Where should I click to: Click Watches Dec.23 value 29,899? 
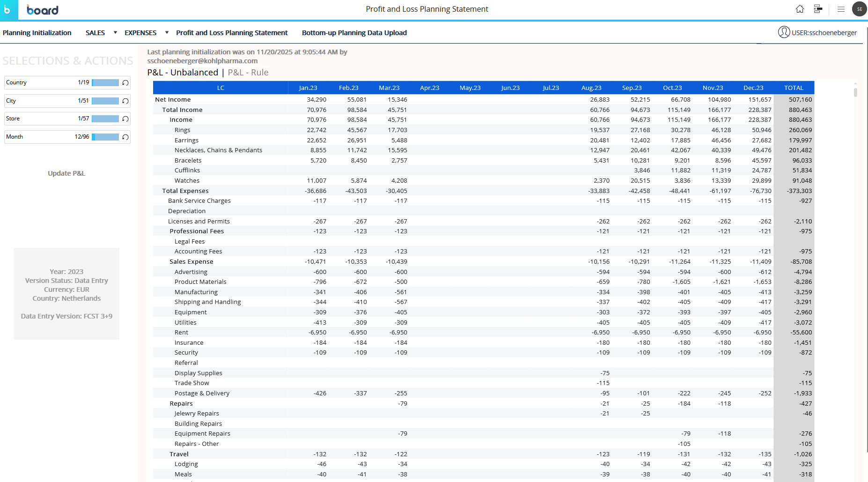point(762,181)
